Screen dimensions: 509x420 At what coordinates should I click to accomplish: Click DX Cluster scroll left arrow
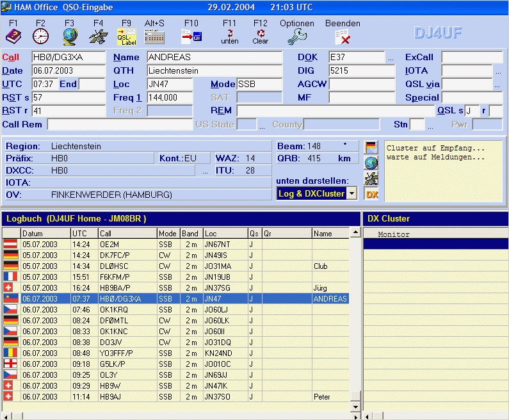[367, 416]
